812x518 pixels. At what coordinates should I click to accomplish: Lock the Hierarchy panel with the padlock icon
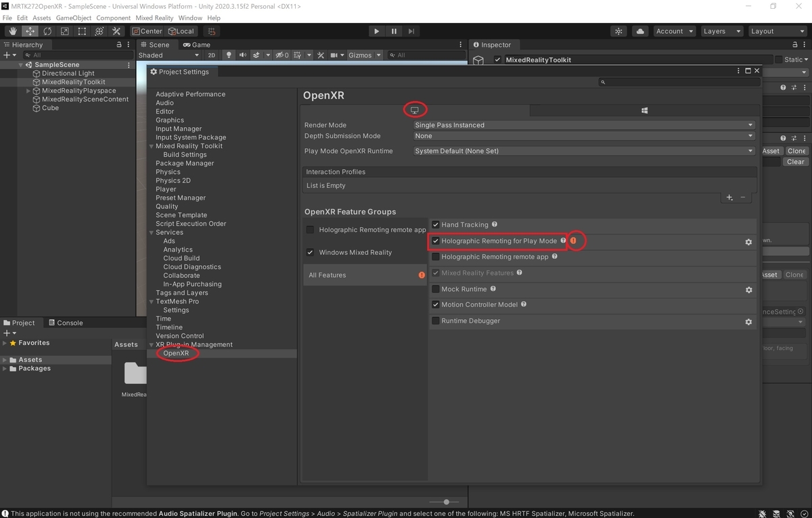click(x=120, y=45)
